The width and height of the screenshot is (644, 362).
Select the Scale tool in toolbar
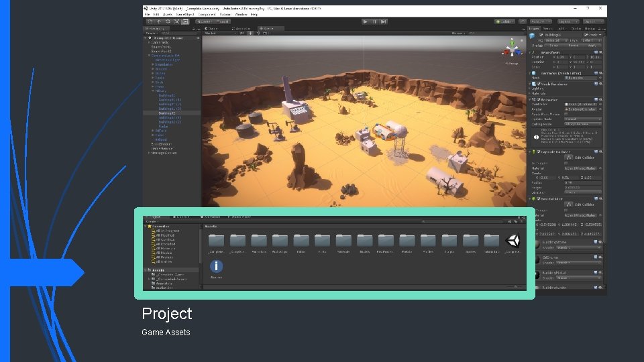click(x=176, y=21)
